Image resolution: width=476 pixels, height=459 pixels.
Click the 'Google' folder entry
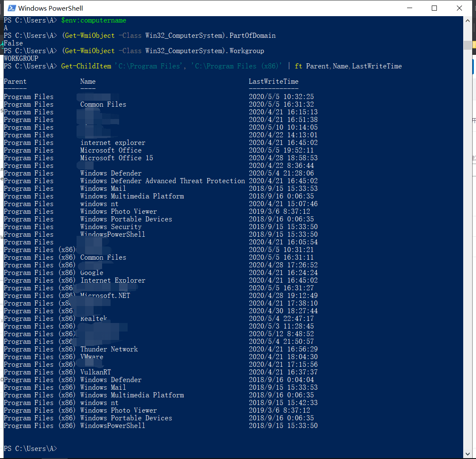(92, 273)
